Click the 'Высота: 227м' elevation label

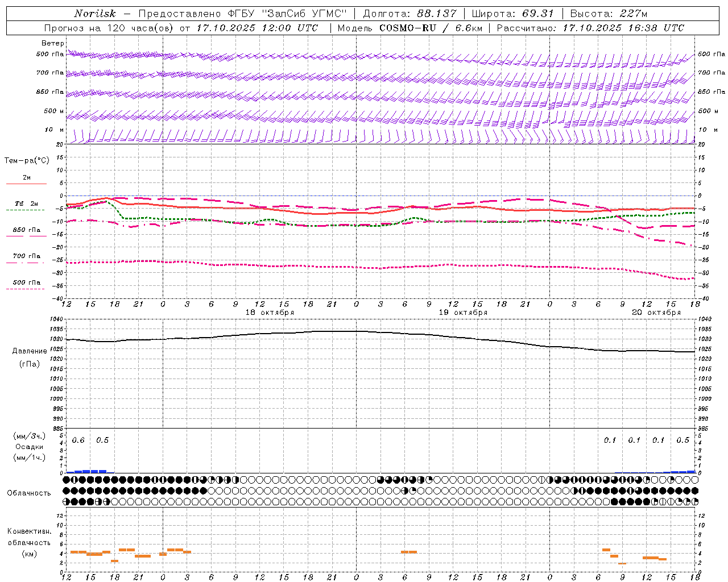pyautogui.click(x=609, y=14)
